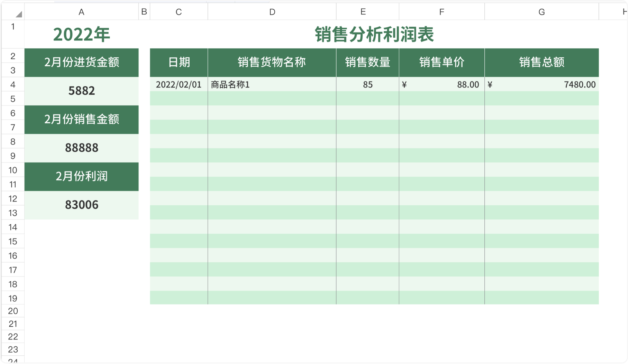Click the 销售总额 column heading

(541, 63)
